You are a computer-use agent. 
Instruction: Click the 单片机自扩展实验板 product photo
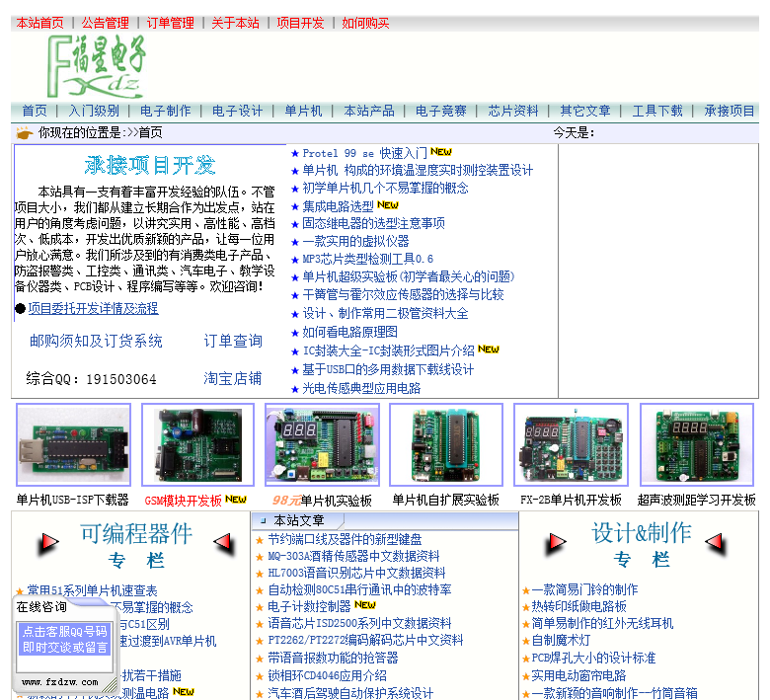click(x=446, y=444)
